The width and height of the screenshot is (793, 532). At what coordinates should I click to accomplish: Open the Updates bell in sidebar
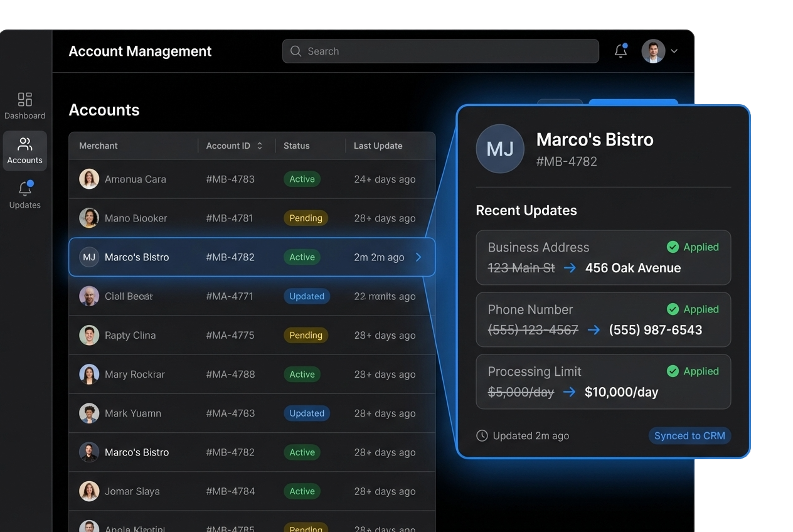25,189
